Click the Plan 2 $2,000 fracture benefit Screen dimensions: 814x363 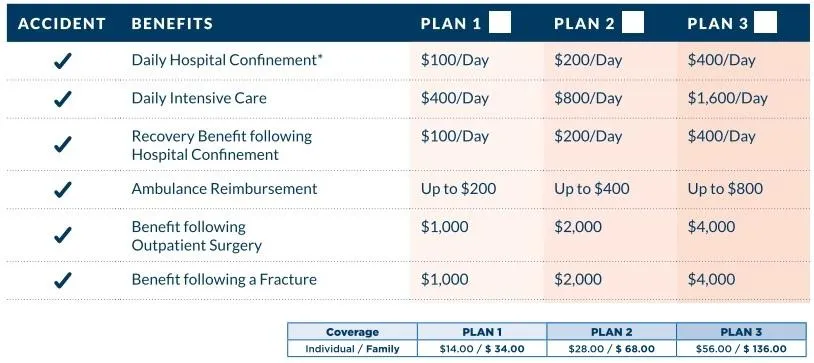pos(578,279)
